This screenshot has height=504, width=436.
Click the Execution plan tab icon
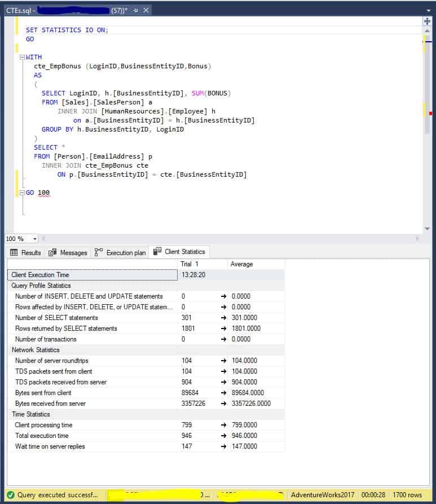point(98,252)
